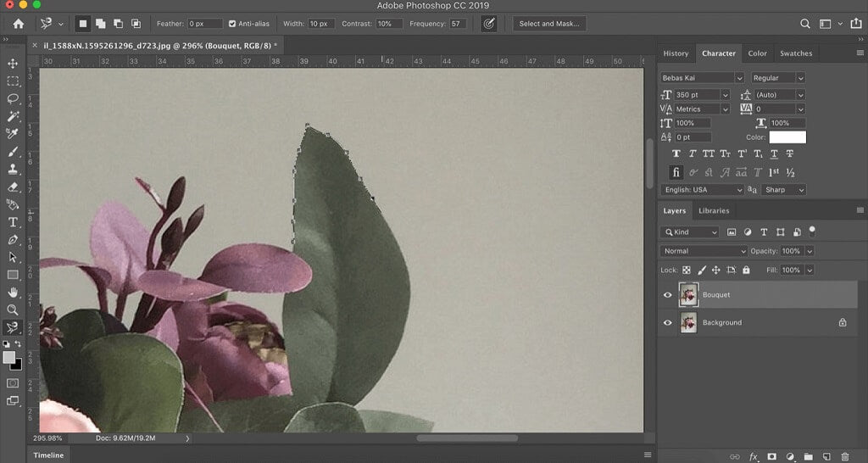The height and width of the screenshot is (463, 868).
Task: Toggle Underline text style
Action: click(x=774, y=154)
